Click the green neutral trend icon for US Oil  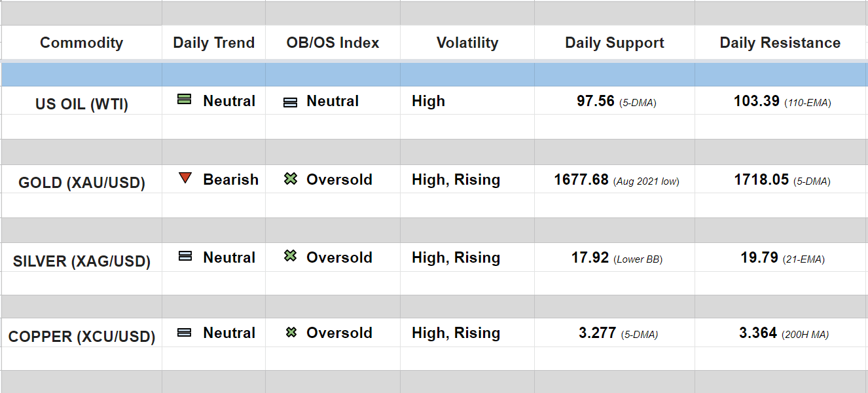point(185,100)
